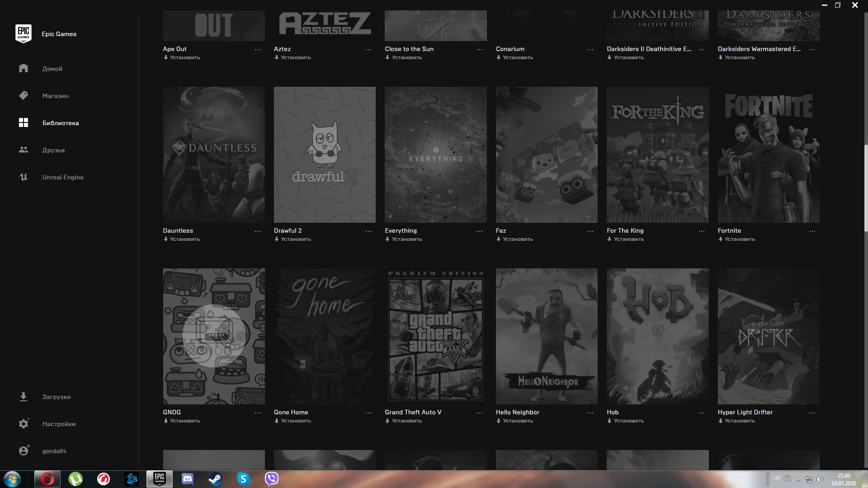Open the Загрузки downloads arrow icon
This screenshot has width=868, height=488.
pos(24,397)
